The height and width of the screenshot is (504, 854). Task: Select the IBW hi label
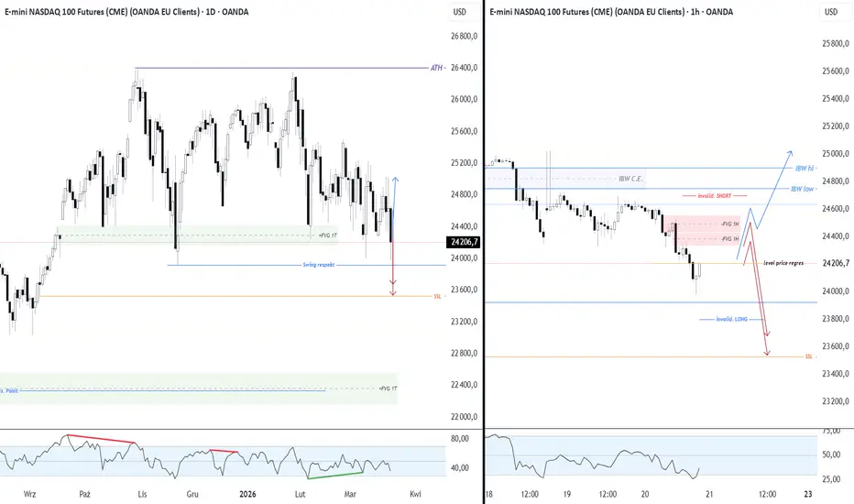[805, 169]
